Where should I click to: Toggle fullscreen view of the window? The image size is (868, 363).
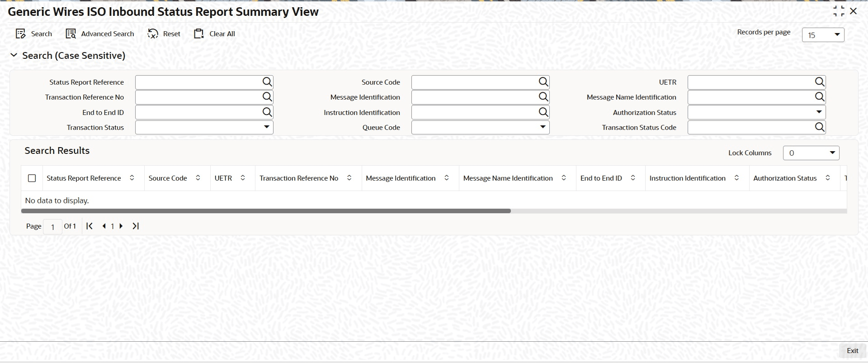839,11
